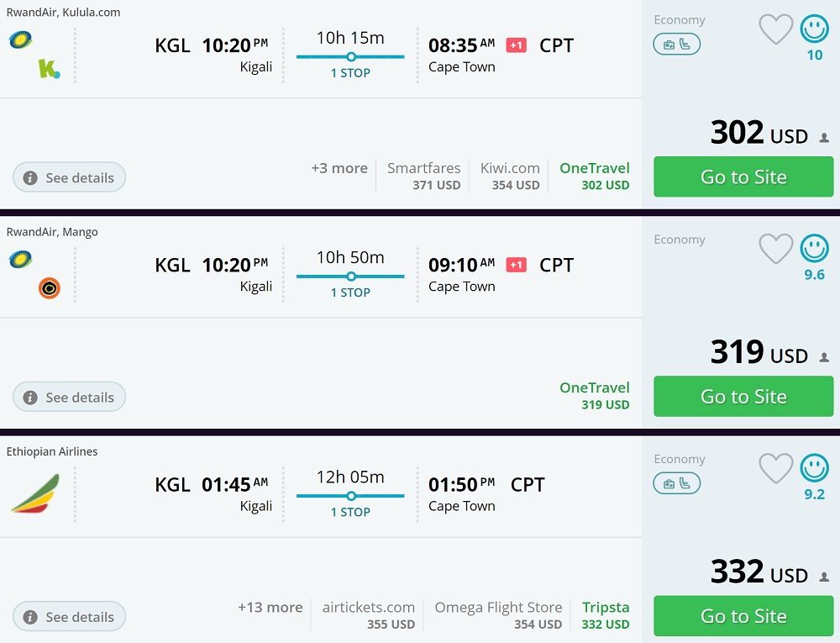
Task: Click baggage amenities icon on first flight
Action: click(x=676, y=45)
